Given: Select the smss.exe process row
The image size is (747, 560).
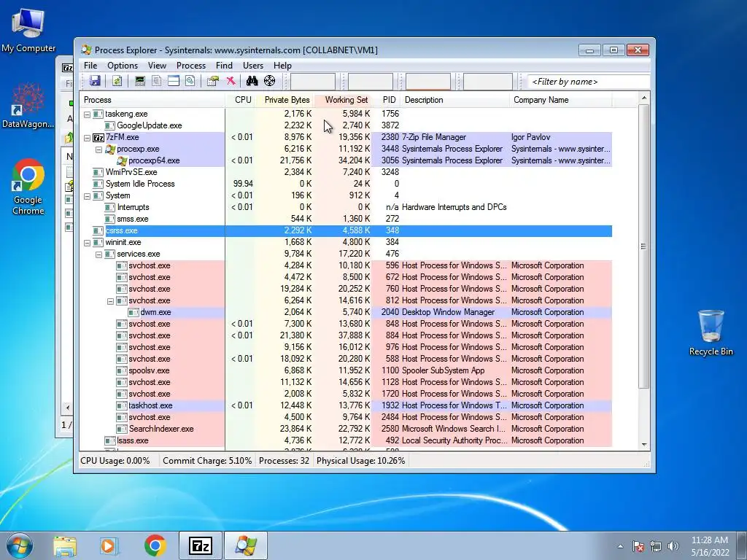Looking at the screenshot, I should [x=346, y=219].
